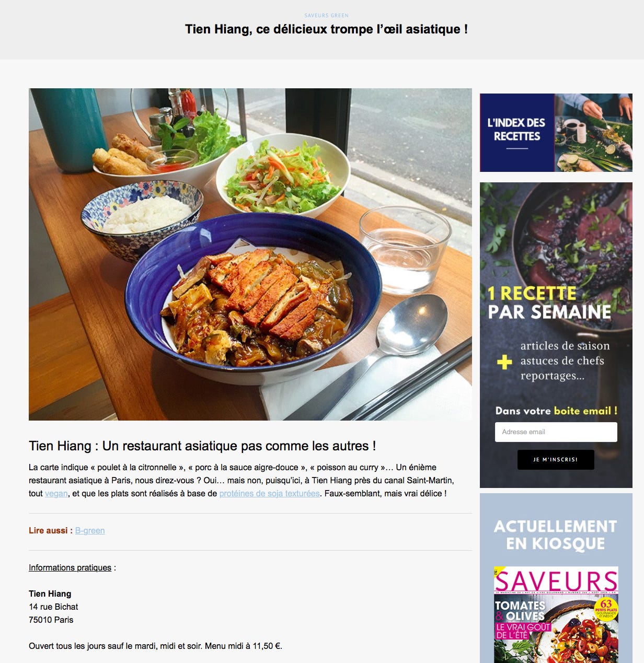Open the protéines de soja texturées link

point(269,493)
